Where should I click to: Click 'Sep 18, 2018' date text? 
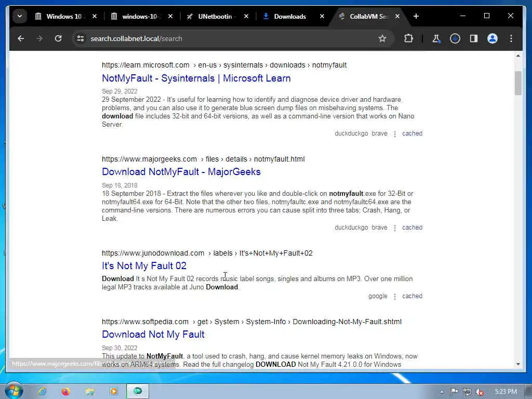(119, 185)
